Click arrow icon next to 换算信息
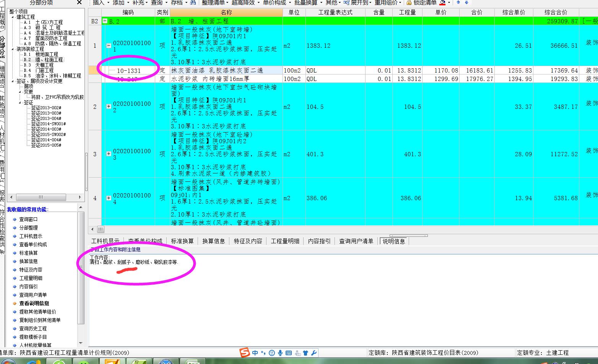The image size is (598, 364). point(15,261)
